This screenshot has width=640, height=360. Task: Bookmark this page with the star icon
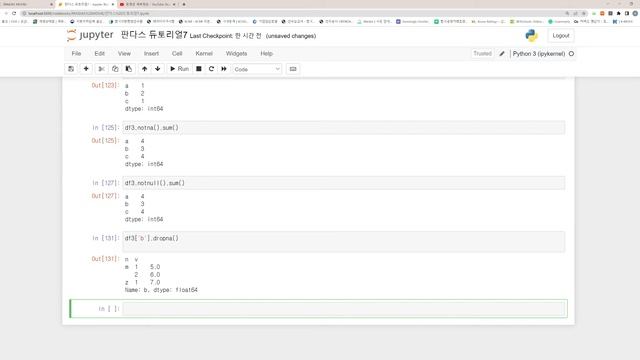click(x=584, y=13)
